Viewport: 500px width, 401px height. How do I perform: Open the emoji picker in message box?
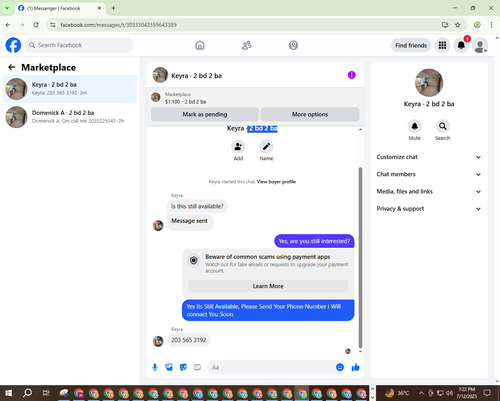click(340, 367)
